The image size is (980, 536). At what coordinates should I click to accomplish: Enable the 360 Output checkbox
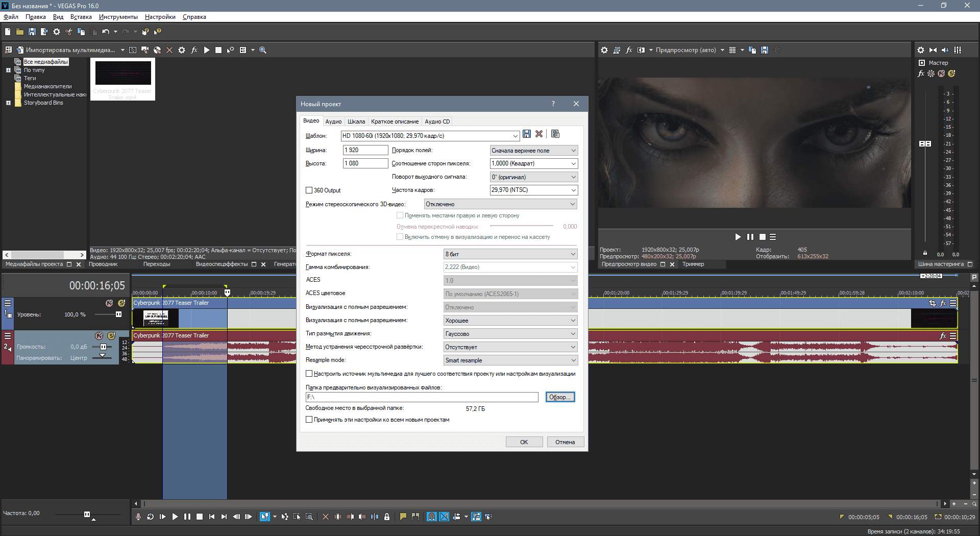point(309,190)
